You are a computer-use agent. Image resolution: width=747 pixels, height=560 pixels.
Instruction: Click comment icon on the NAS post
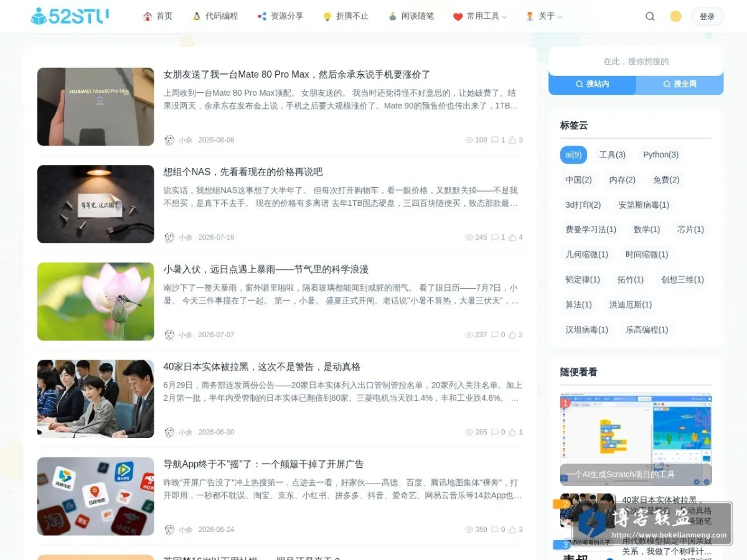[x=495, y=238]
